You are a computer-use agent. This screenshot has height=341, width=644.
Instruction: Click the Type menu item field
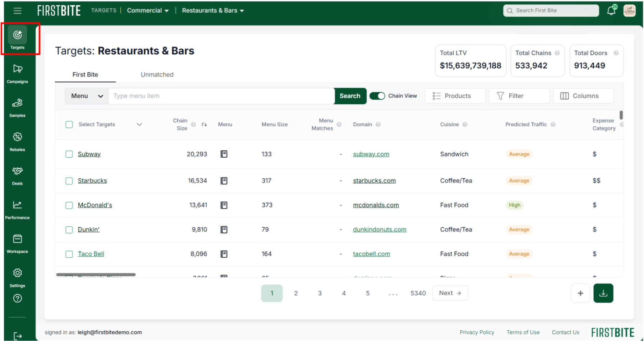pyautogui.click(x=221, y=96)
